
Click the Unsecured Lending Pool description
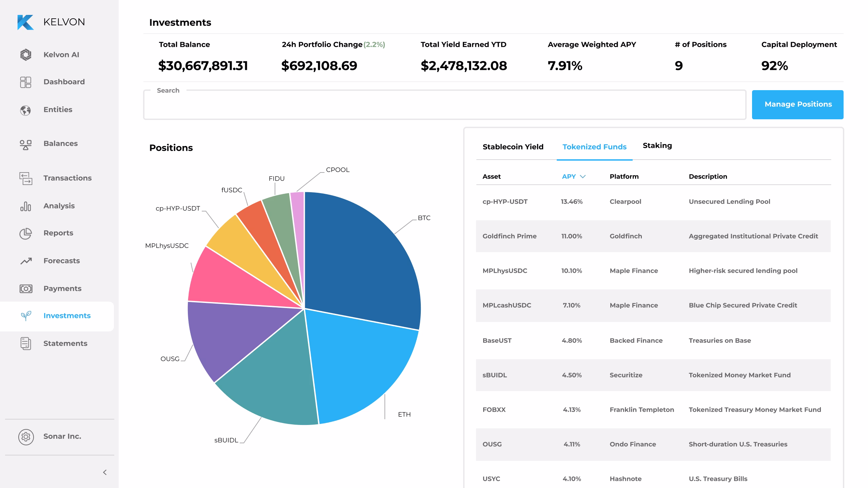pyautogui.click(x=729, y=202)
